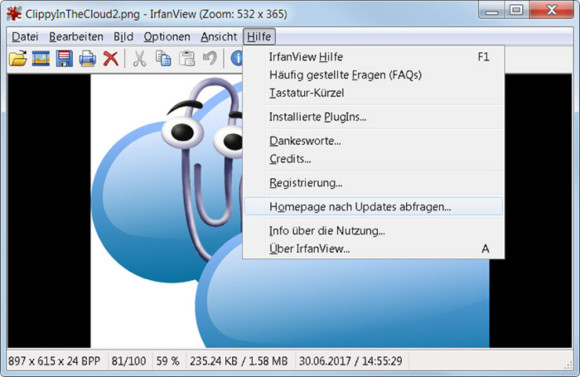This screenshot has height=377, width=580.
Task: Click the Paste clipboard icon
Action: tap(187, 58)
